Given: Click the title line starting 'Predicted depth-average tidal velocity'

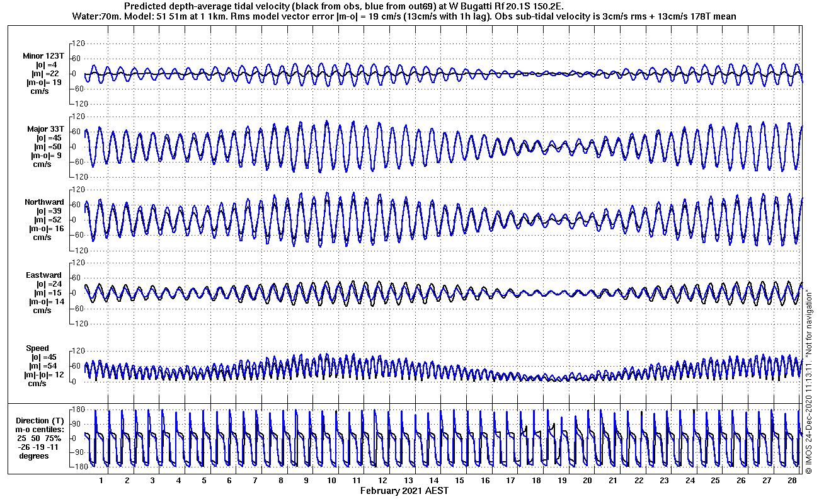Looking at the screenshot, I should pos(344,6).
